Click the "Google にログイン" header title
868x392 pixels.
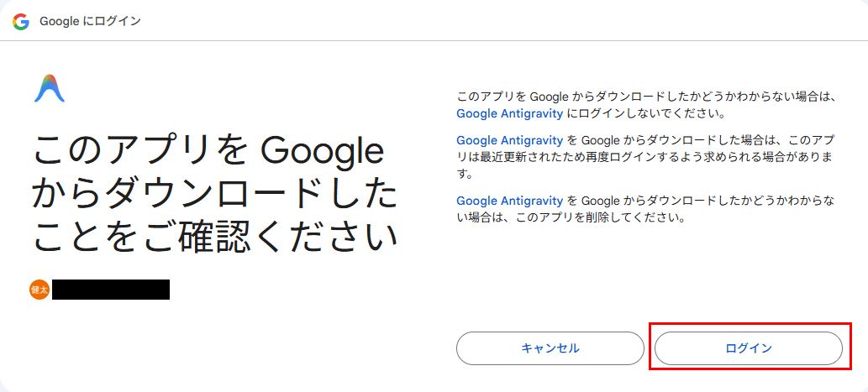90,21
